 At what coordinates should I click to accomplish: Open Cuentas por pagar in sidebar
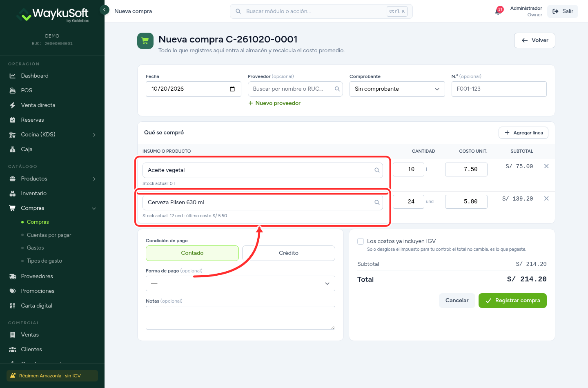[x=49, y=235]
